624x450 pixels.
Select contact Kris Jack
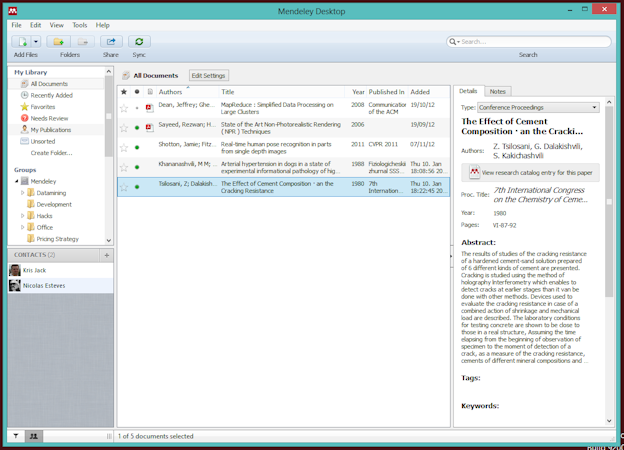point(60,271)
